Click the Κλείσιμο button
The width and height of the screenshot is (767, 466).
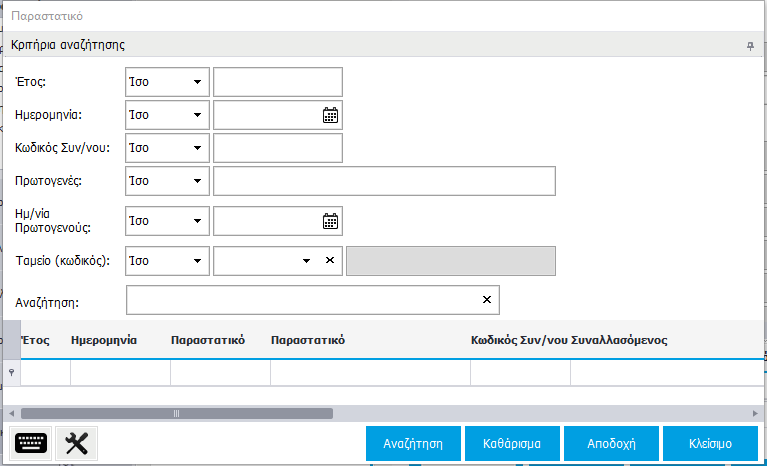[x=710, y=442]
